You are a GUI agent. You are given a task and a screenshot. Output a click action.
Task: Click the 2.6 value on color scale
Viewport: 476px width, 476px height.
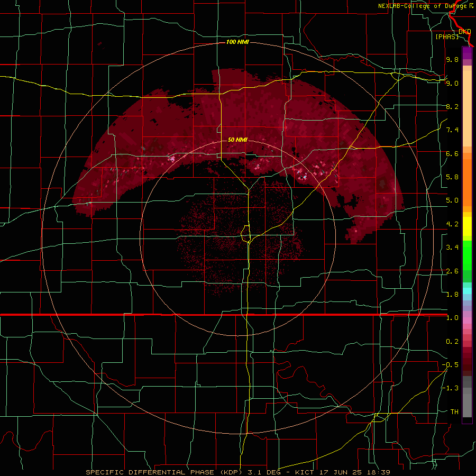(x=452, y=271)
